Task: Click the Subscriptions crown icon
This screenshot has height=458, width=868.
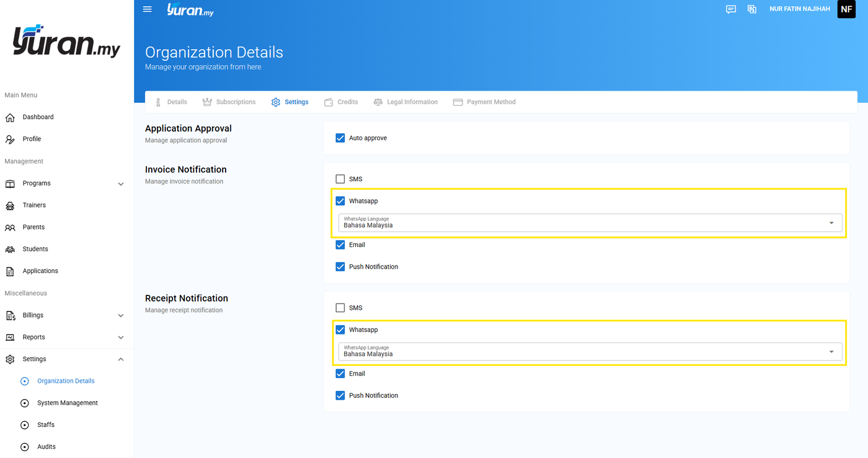Action: click(207, 102)
